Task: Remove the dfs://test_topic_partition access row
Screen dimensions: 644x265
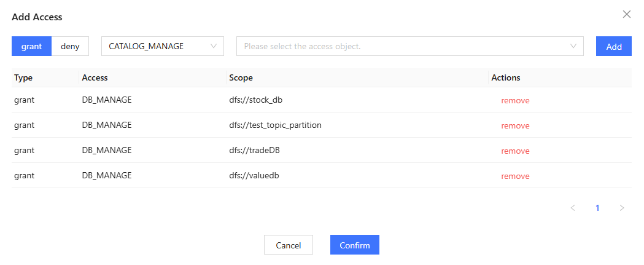Action: click(515, 126)
